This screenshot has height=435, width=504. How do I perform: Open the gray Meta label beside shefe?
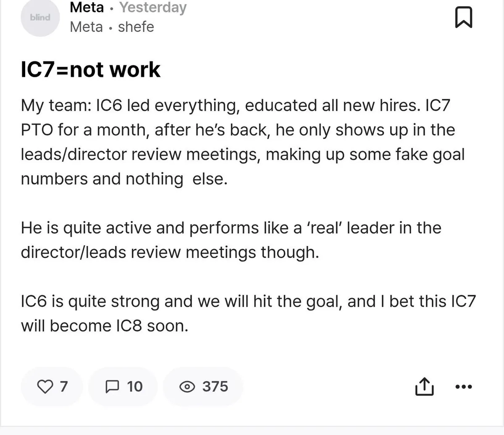point(86,27)
